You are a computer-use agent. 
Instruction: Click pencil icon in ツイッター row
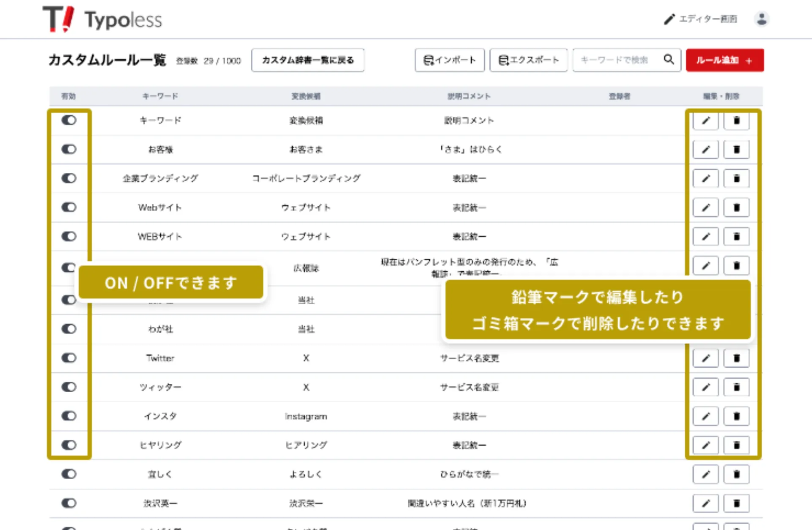(705, 387)
